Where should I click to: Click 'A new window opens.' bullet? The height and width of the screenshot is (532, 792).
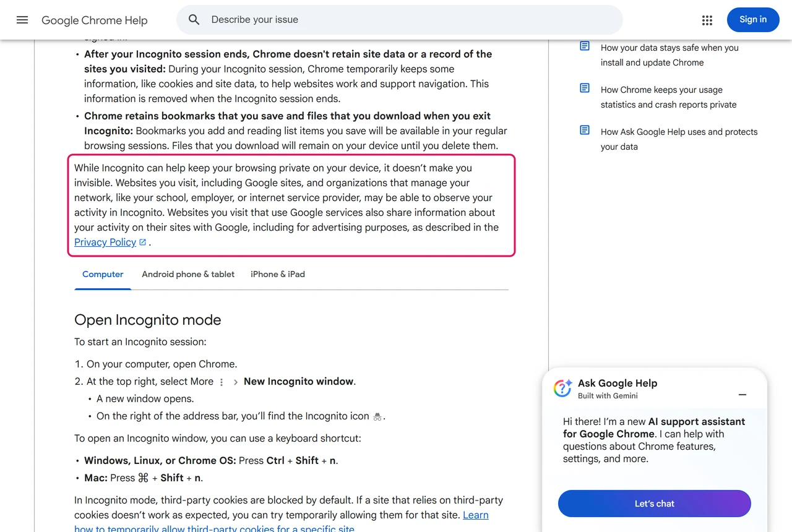(145, 399)
